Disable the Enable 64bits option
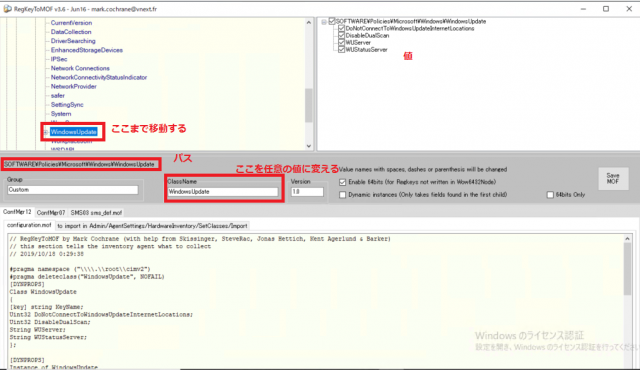 pyautogui.click(x=342, y=182)
